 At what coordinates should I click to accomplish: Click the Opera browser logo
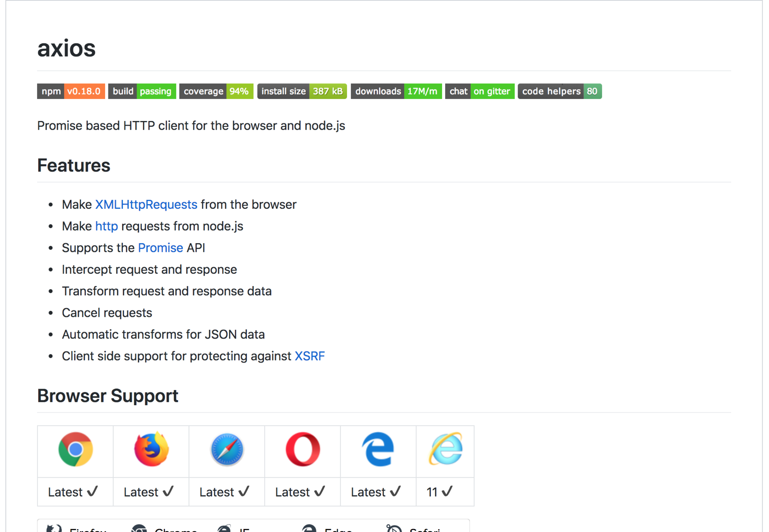pos(303,449)
